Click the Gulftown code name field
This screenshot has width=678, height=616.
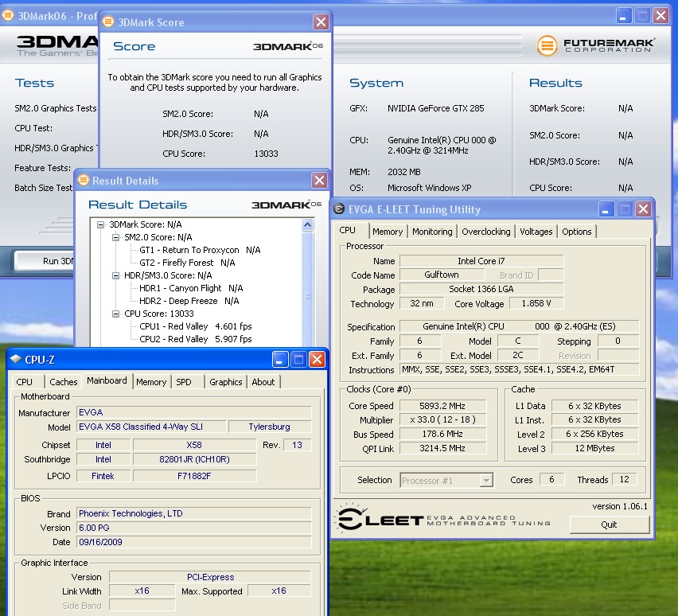pyautogui.click(x=442, y=275)
